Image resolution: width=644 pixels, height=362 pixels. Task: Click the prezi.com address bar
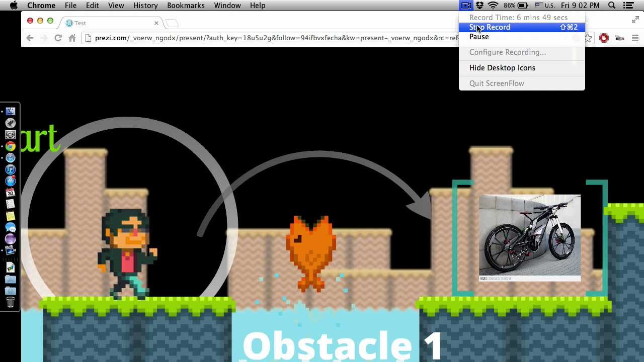[272, 38]
